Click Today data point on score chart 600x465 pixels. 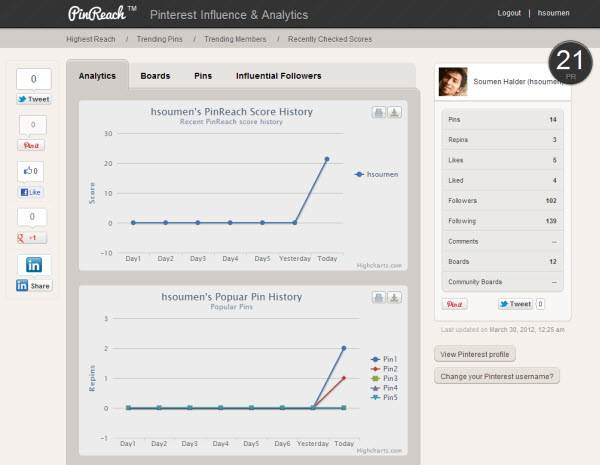pos(327,159)
